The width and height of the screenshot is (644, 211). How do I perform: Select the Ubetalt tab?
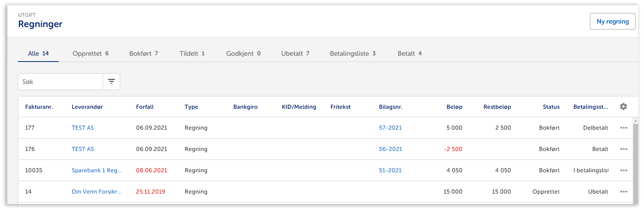pos(295,53)
